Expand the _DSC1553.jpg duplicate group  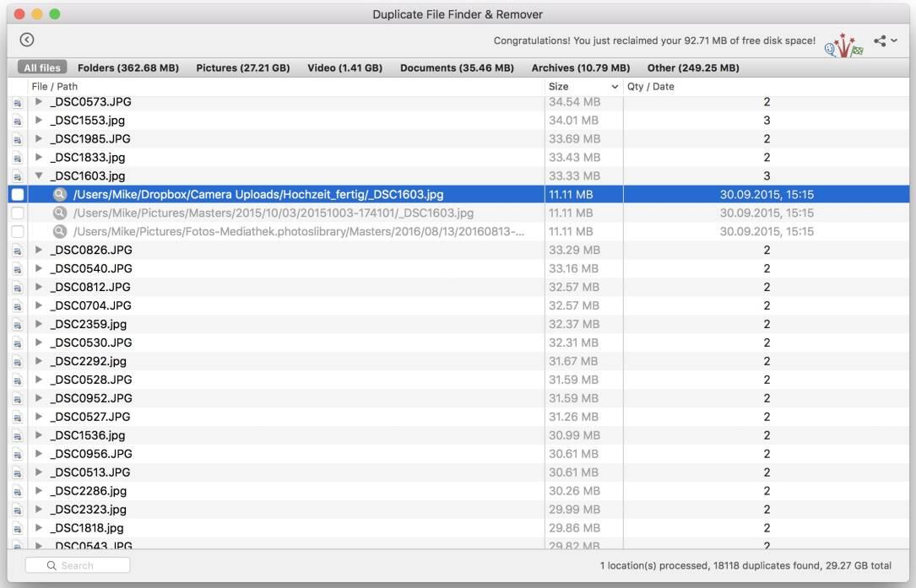tap(39, 121)
